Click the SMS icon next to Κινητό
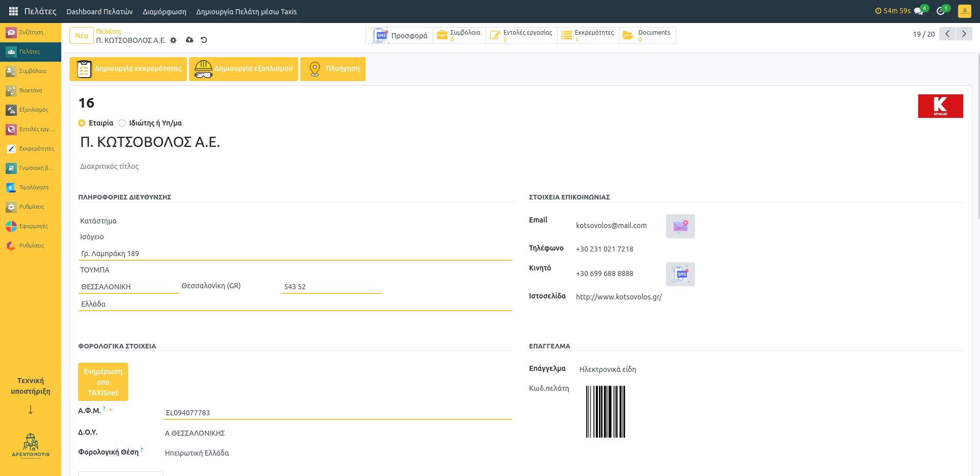This screenshot has height=476, width=980. coord(680,274)
